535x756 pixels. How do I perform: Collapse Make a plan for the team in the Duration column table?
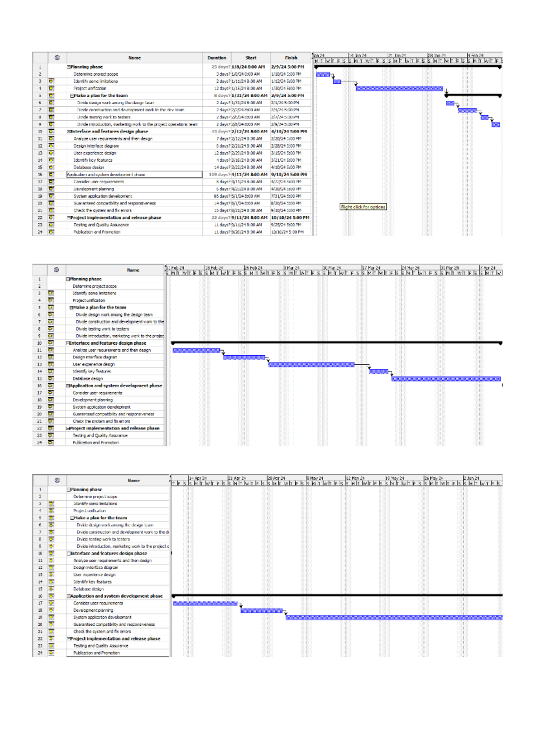(x=72, y=95)
